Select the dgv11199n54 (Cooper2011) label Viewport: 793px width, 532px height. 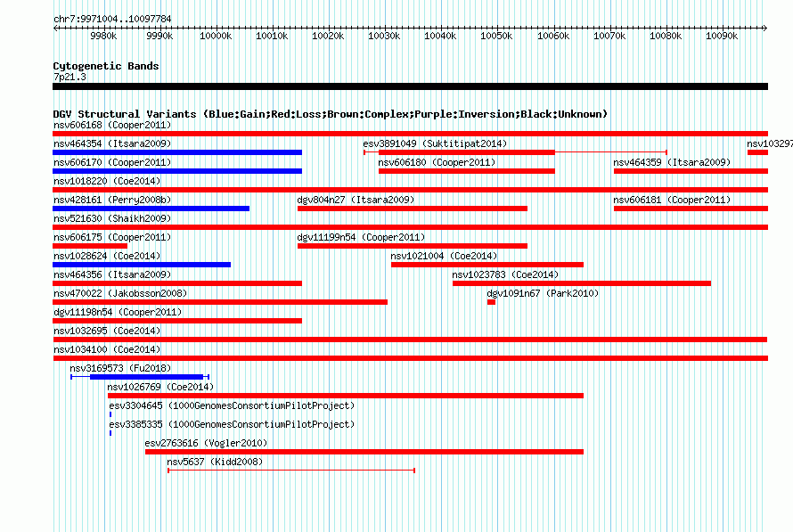pyautogui.click(x=361, y=237)
